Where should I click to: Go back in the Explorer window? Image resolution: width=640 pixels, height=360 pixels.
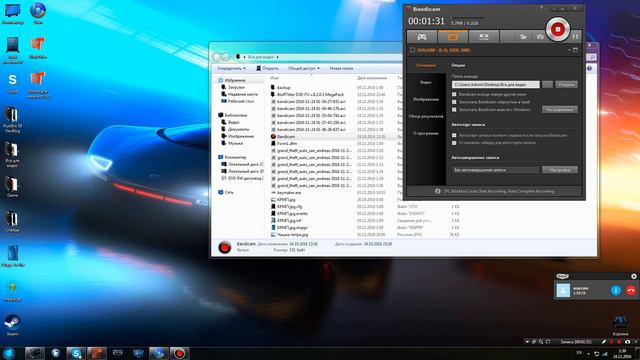pyautogui.click(x=217, y=57)
